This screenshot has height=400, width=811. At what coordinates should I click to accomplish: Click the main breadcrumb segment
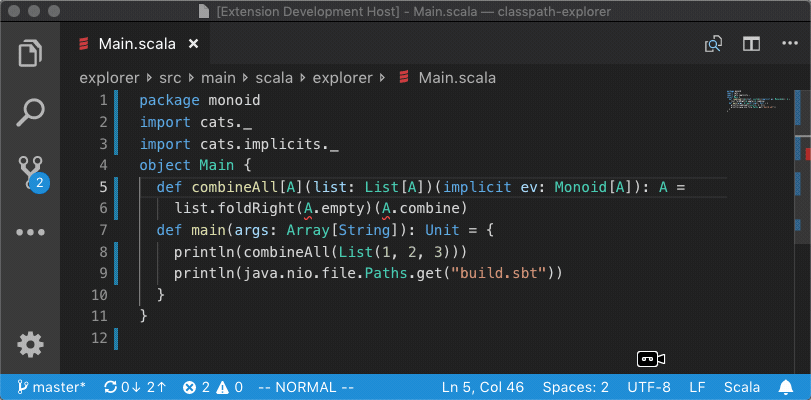pos(218,78)
